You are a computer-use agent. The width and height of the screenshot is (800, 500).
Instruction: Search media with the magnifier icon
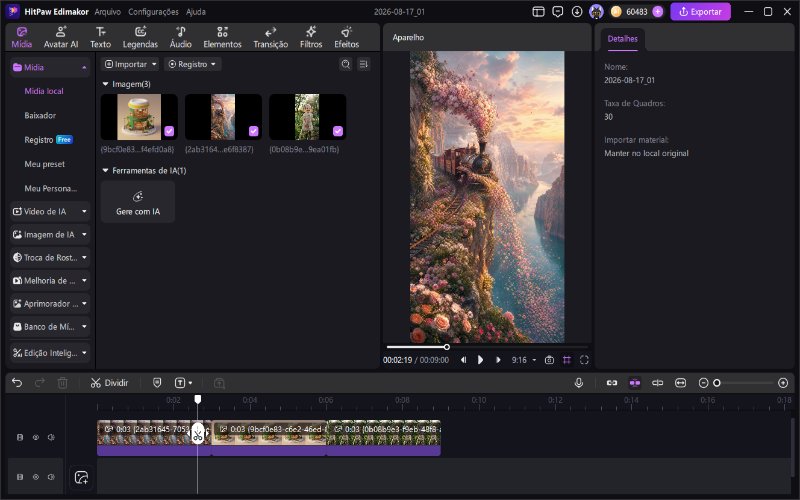tap(345, 64)
